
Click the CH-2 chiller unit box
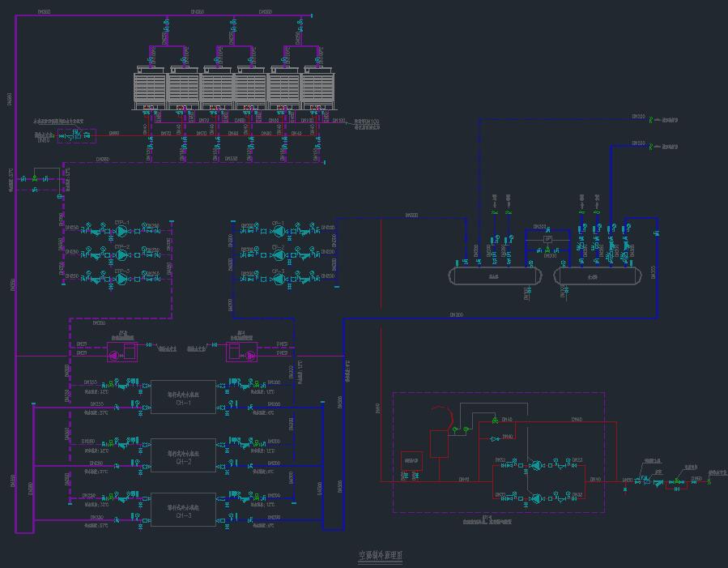pos(183,455)
